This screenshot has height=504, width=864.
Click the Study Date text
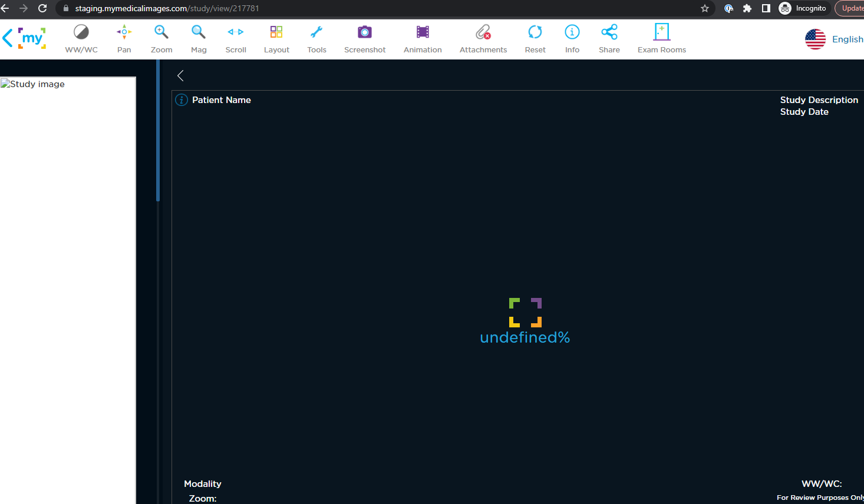[x=804, y=112]
